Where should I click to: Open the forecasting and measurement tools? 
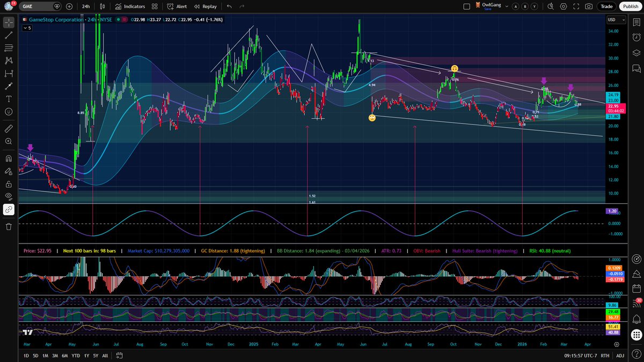tap(9, 73)
